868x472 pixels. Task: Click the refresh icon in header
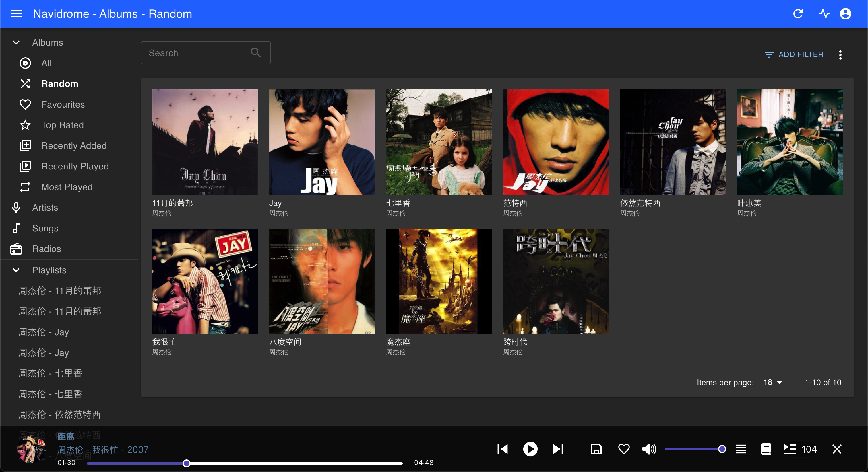coord(798,14)
